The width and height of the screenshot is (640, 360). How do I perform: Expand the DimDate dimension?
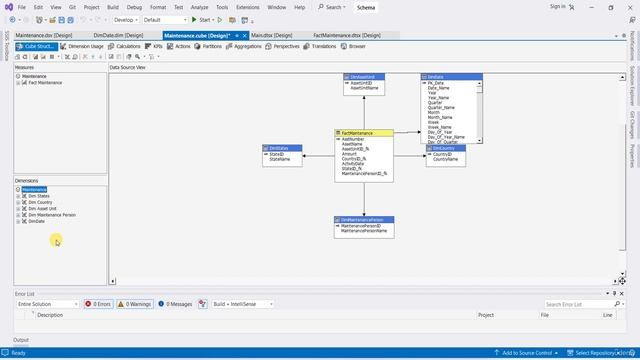click(x=18, y=221)
